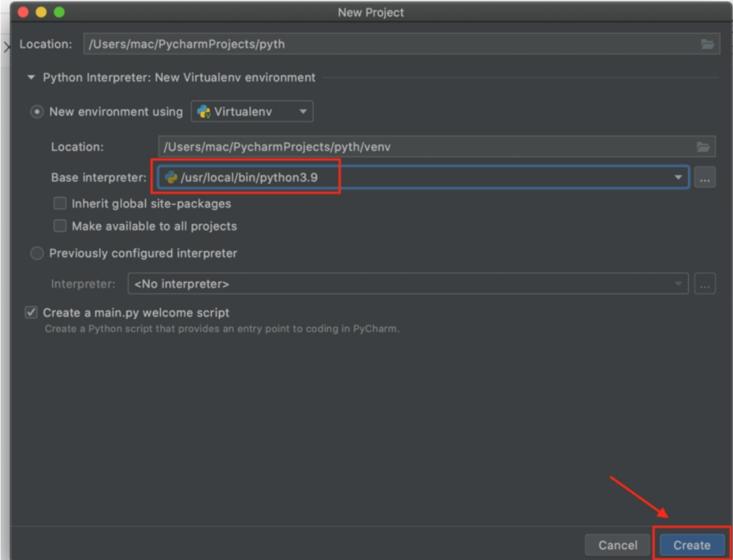Viewport: 733px width, 560px height.
Task: Click the Python Interpreter section heading text
Action: click(x=179, y=77)
